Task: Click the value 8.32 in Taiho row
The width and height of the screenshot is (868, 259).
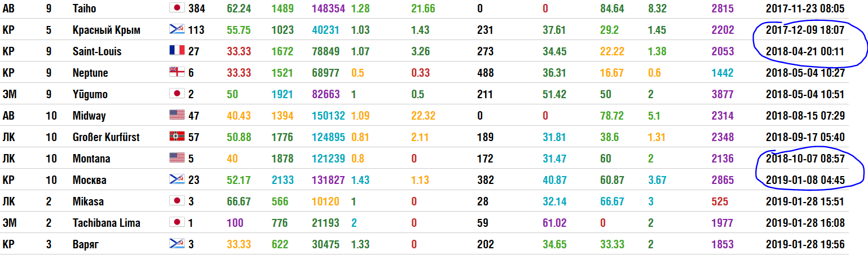Action: click(x=657, y=8)
